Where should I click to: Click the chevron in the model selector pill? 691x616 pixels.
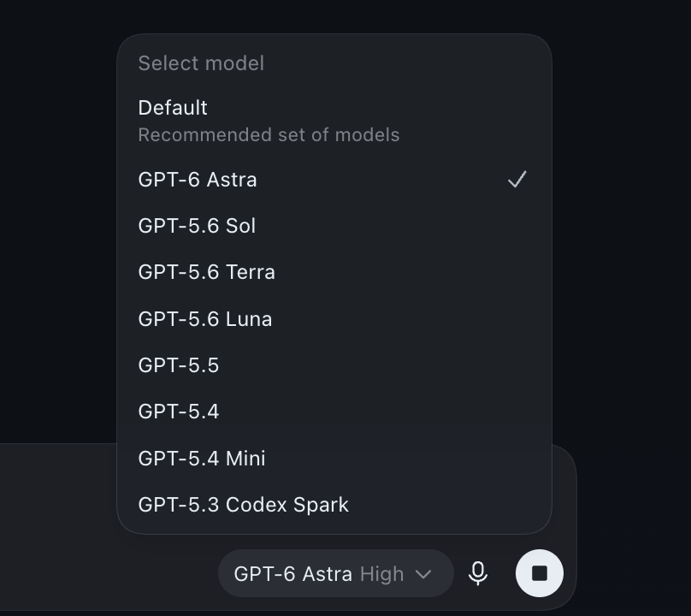pos(423,574)
